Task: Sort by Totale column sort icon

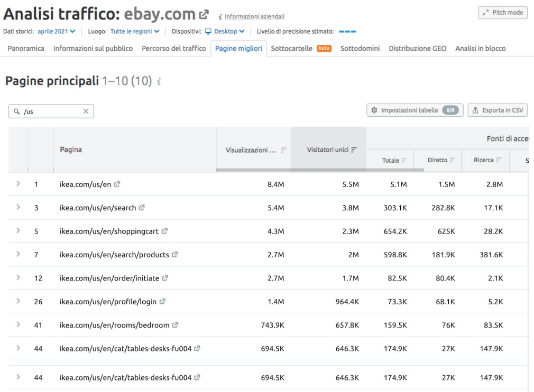Action: point(404,160)
